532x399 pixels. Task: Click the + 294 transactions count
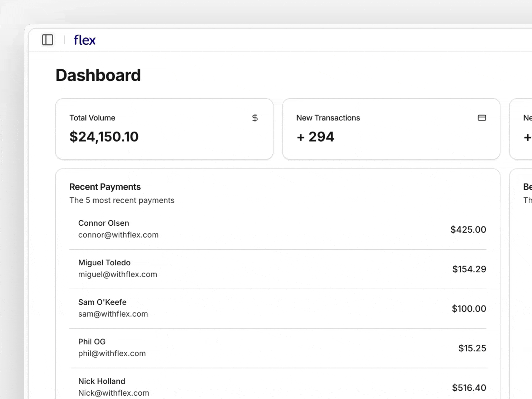click(315, 137)
